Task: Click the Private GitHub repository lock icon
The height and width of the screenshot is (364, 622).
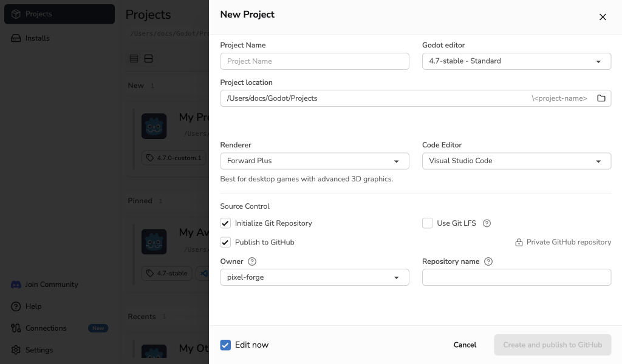Action: [x=519, y=243]
